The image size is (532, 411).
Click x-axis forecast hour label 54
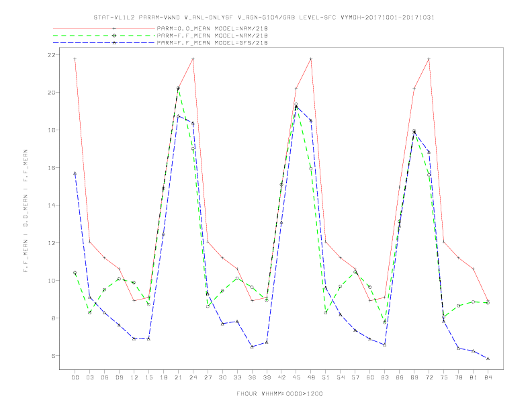point(341,377)
